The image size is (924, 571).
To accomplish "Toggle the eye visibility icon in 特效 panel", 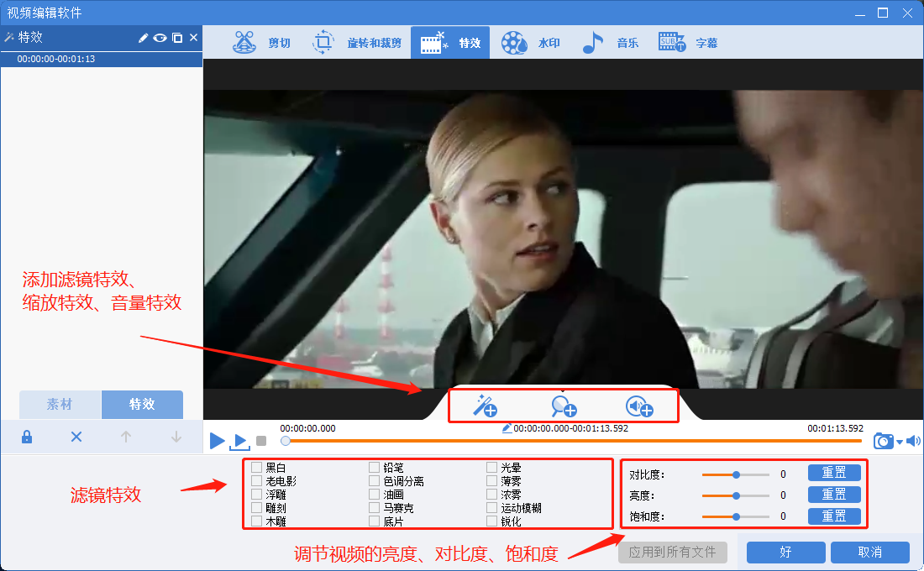I will (160, 38).
